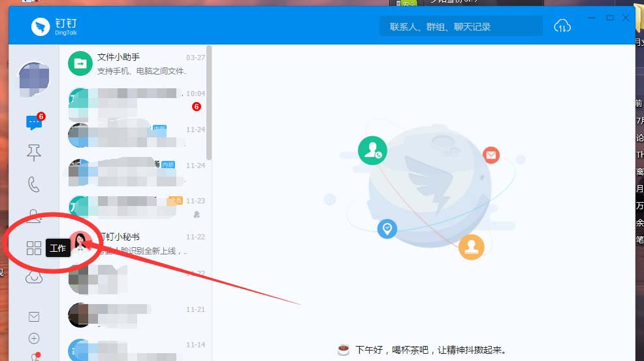Click the circled plus icon in sidebar

coord(34,338)
